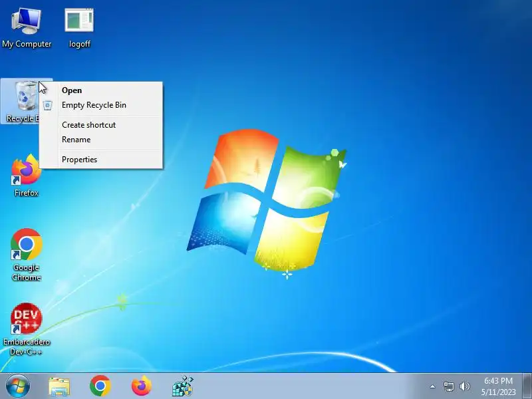The width and height of the screenshot is (532, 399).
Task: Open the Windows Start menu orb
Action: tap(17, 386)
